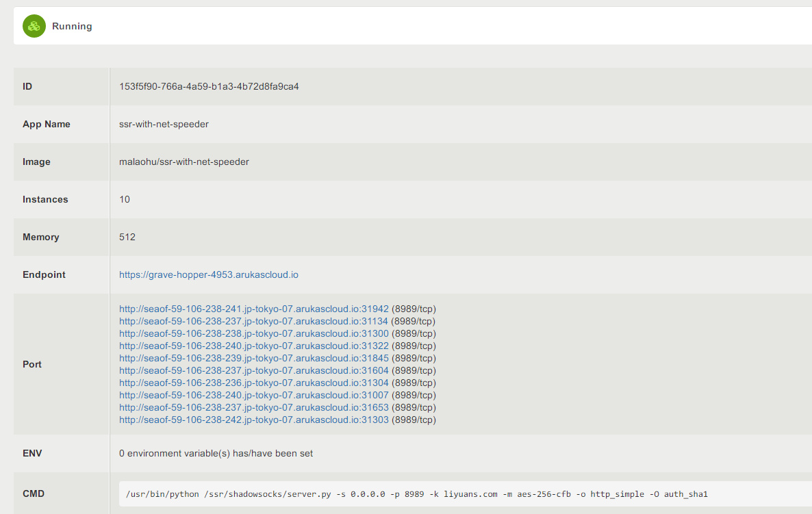
Task: Open the port link ending in 31304
Action: 253,383
